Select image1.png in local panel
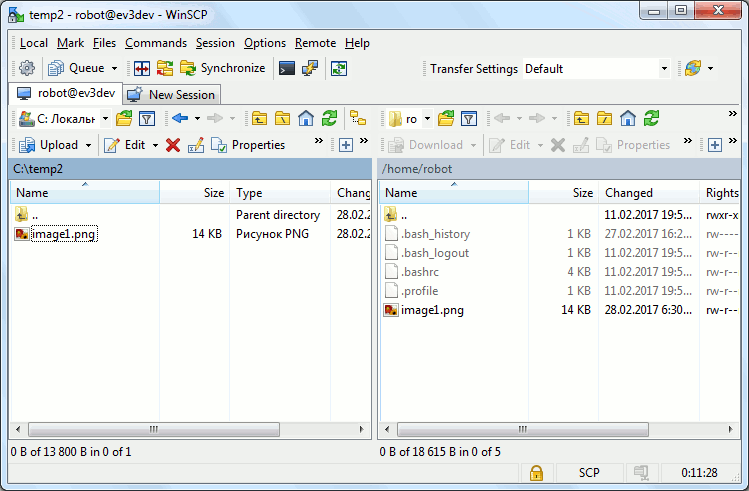Viewport: 749px width, 491px height. 64,234
